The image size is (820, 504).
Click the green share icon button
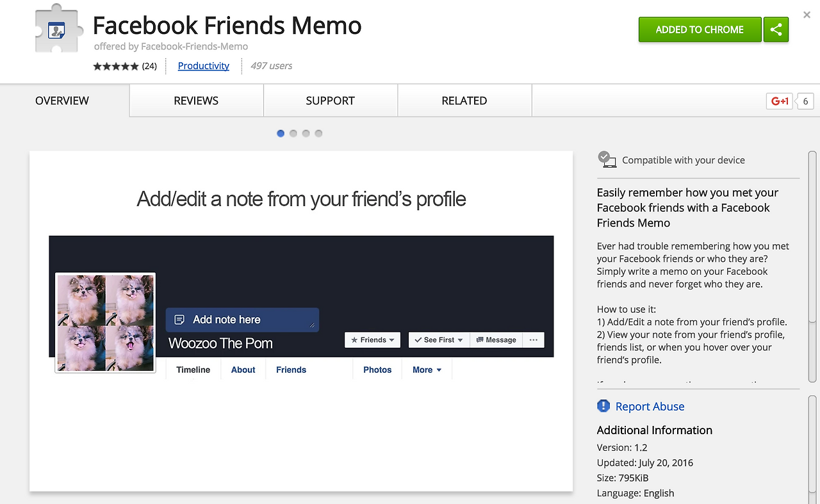tap(776, 29)
